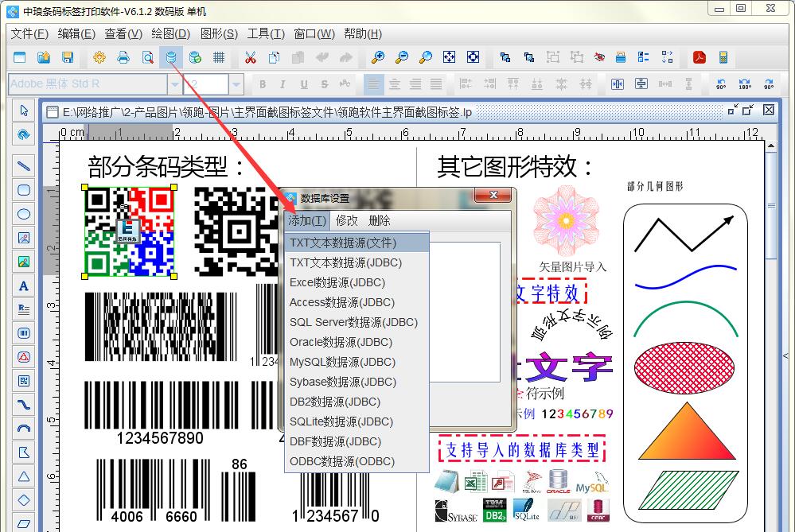Click the grid display icon
The width and height of the screenshot is (795, 532).
[x=219, y=57]
